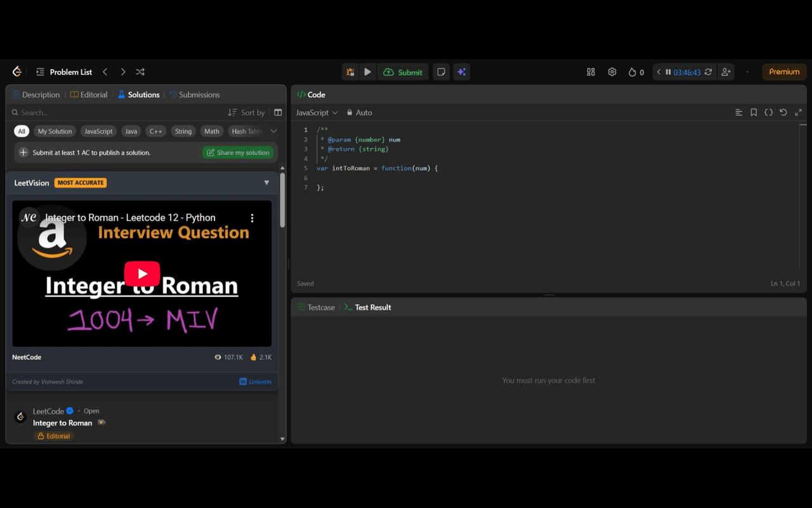Toggle the solutions panel layout icon

[x=278, y=112]
